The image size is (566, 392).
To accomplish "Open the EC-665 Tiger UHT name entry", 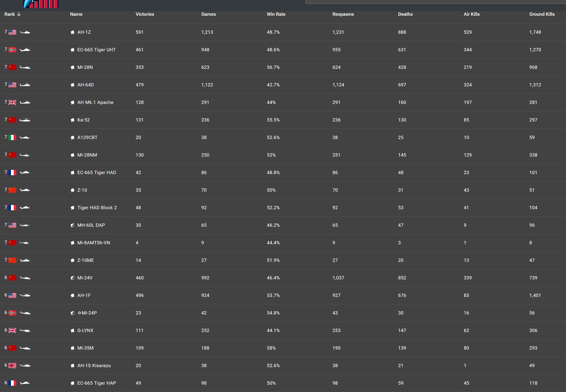I will point(97,50).
